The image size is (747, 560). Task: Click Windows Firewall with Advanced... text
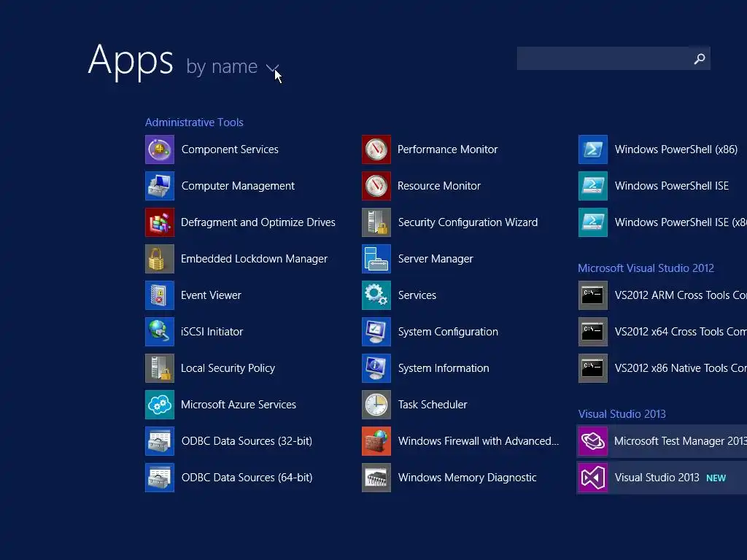(x=479, y=441)
